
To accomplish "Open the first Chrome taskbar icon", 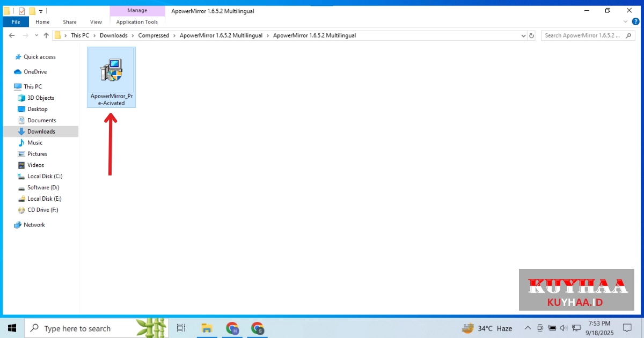I will (x=232, y=328).
